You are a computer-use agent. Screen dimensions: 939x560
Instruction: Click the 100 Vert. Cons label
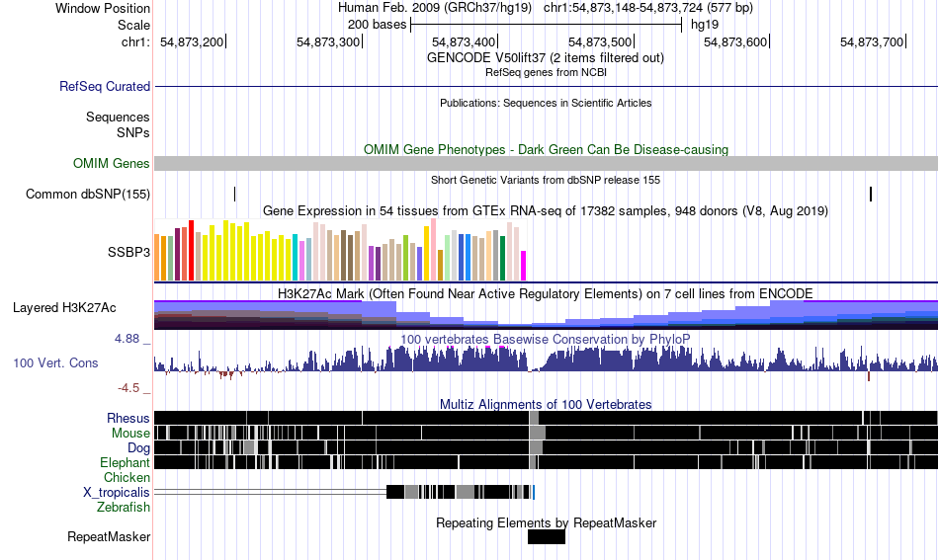tap(55, 362)
